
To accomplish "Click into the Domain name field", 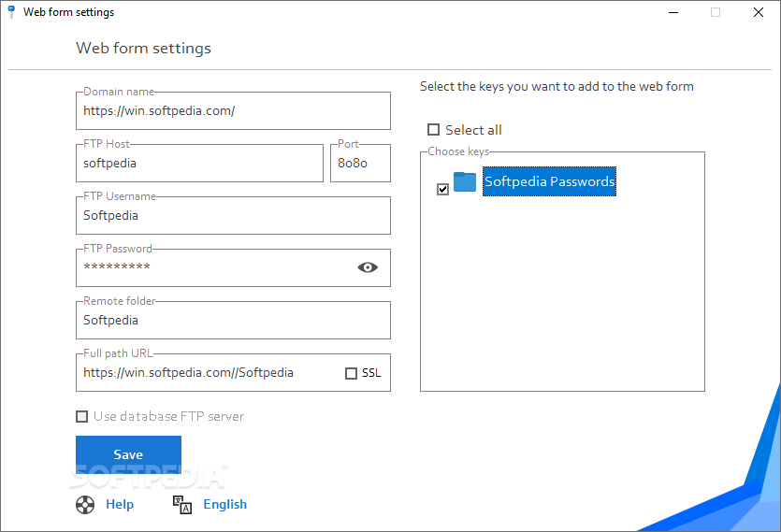I will point(233,111).
